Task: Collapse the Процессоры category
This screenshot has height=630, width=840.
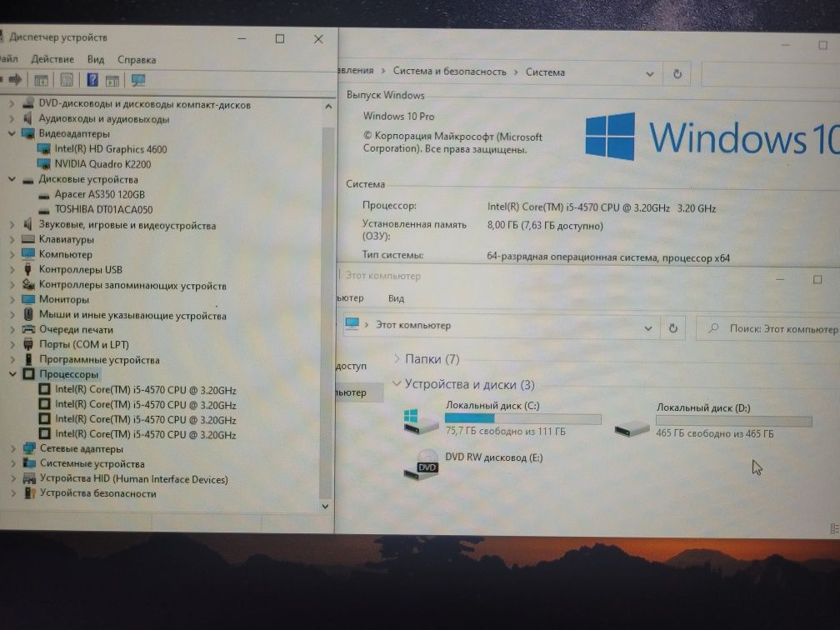Action: (x=12, y=374)
